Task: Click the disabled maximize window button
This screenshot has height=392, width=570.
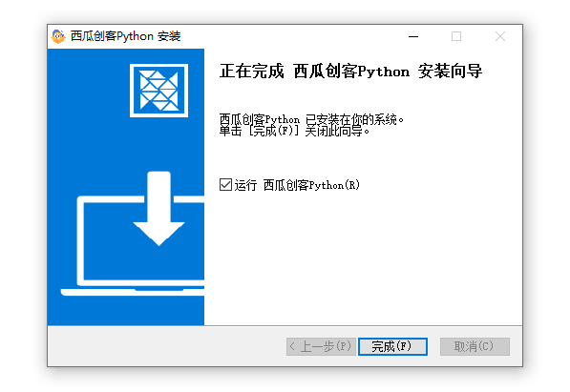Action: pos(456,36)
